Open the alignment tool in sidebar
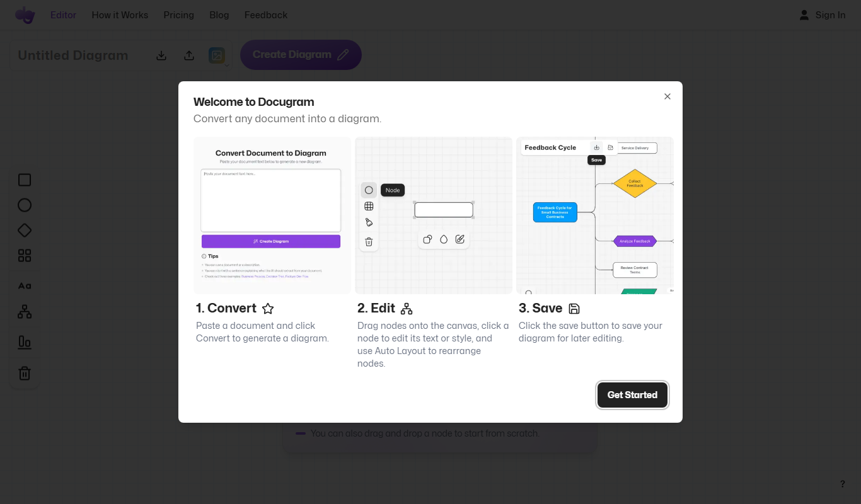 click(x=25, y=342)
